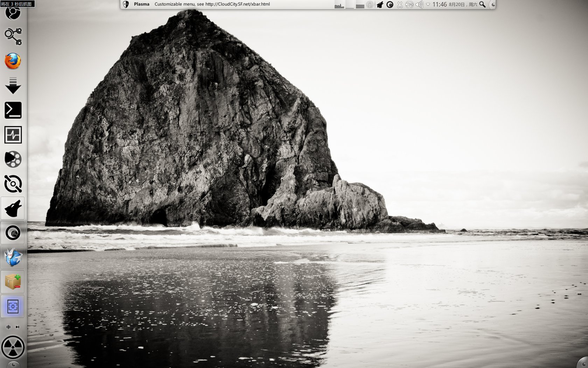Launch the disc burning app icon
This screenshot has height=368, width=588.
pyautogui.click(x=13, y=184)
